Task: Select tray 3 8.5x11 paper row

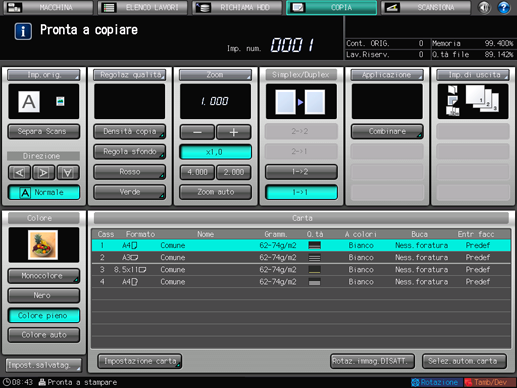Action: [x=301, y=270]
